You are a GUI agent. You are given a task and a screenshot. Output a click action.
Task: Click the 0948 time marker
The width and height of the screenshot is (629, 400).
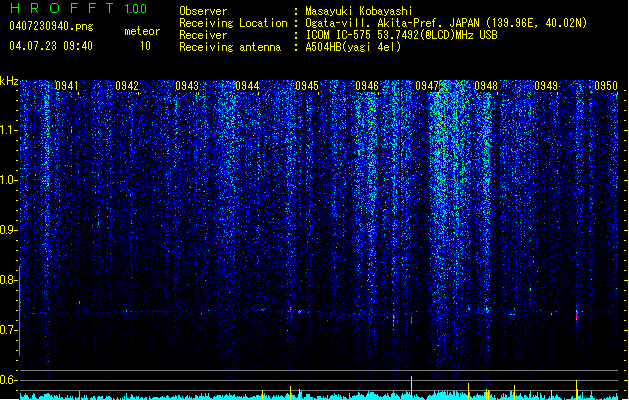pos(486,86)
